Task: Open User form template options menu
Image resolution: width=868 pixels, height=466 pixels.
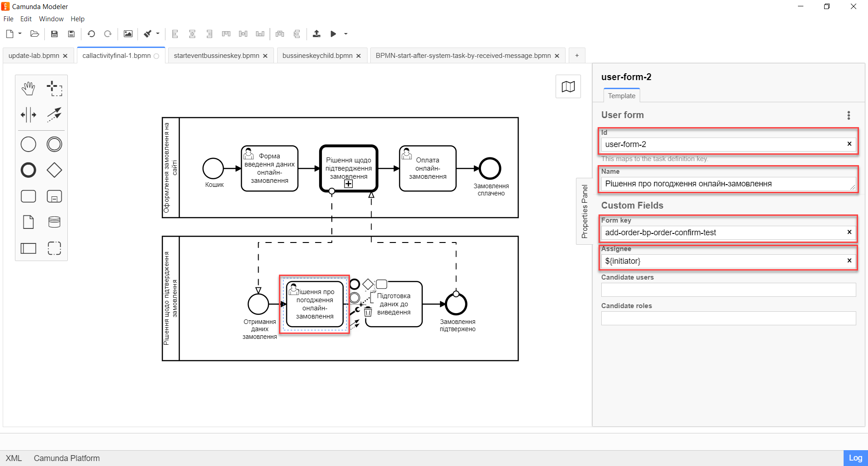Action: [x=849, y=115]
